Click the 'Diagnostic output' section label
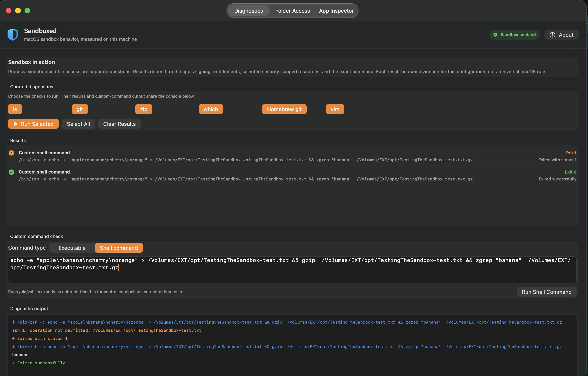This screenshot has width=588, height=376. pos(29,309)
